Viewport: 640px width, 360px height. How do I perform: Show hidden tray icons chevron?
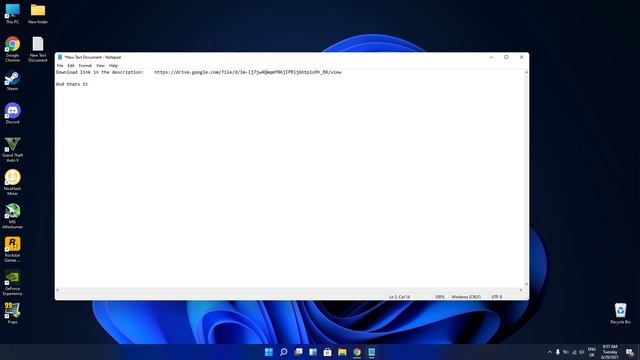coord(549,352)
